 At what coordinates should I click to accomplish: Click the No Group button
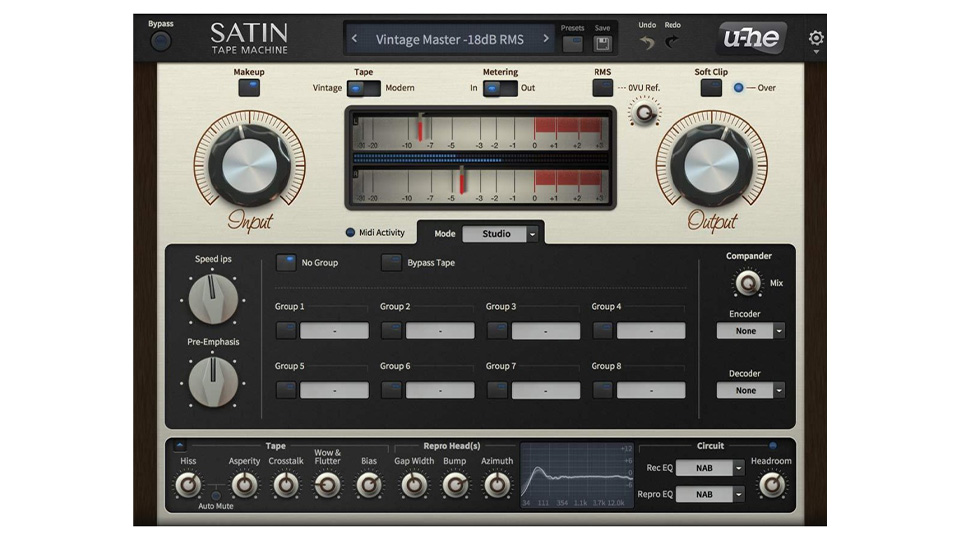coord(286,263)
